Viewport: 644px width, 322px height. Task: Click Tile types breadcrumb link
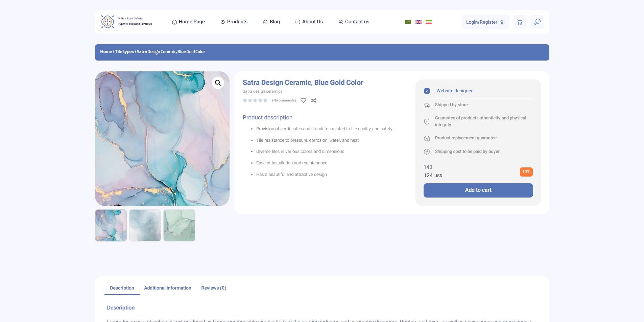pyautogui.click(x=124, y=52)
